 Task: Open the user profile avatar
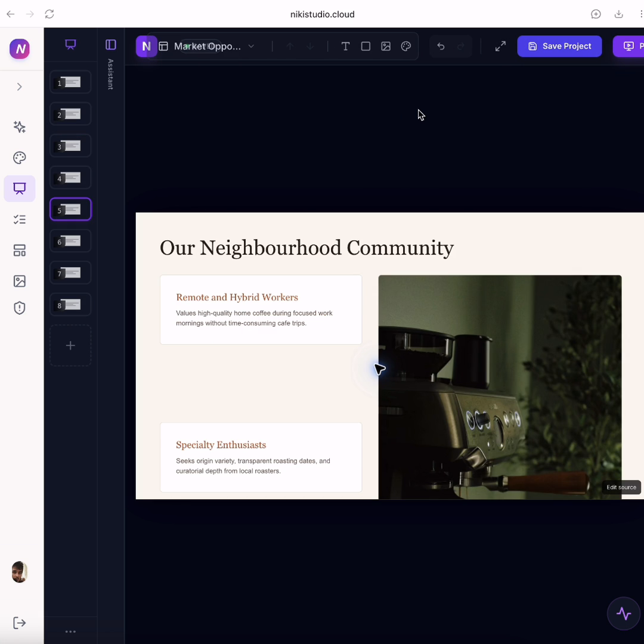click(19, 572)
